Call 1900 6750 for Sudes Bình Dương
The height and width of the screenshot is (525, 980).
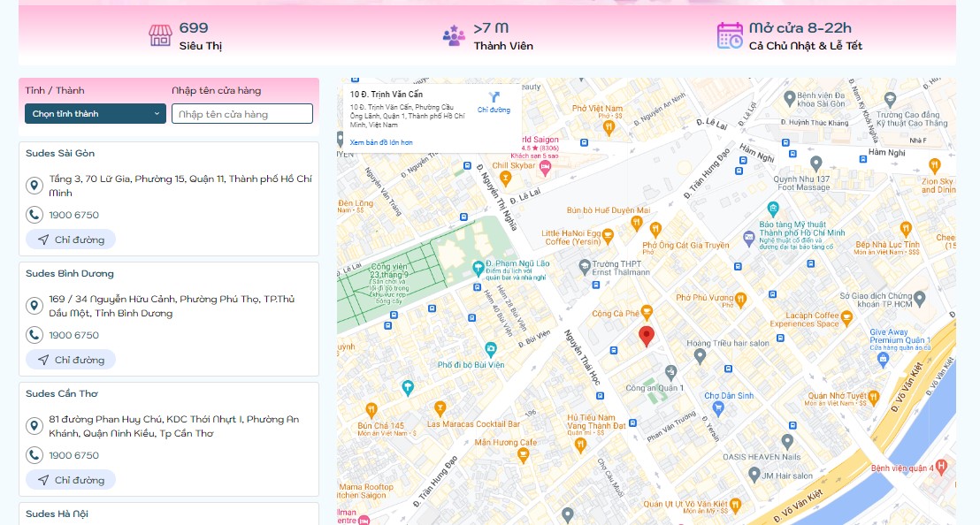(x=73, y=335)
